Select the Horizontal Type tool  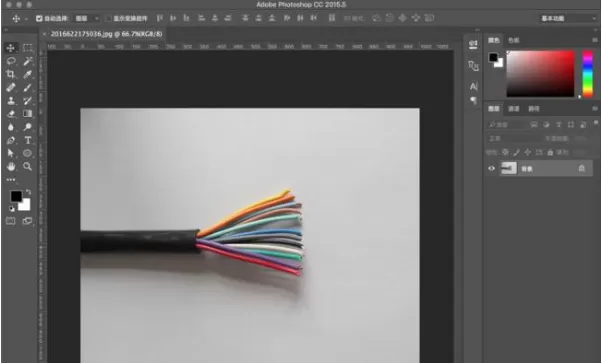27,140
